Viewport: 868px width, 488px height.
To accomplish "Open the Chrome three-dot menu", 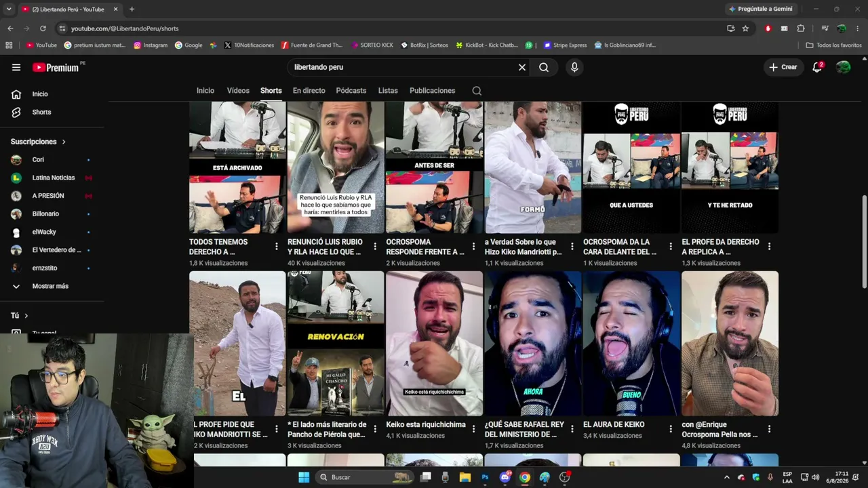I will click(x=858, y=28).
